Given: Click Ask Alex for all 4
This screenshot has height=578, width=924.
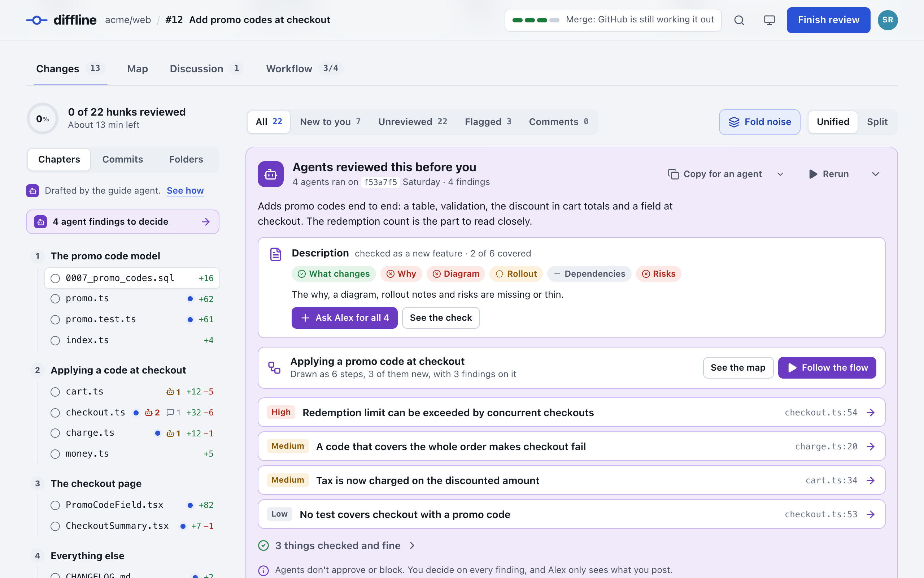Looking at the screenshot, I should [x=344, y=318].
